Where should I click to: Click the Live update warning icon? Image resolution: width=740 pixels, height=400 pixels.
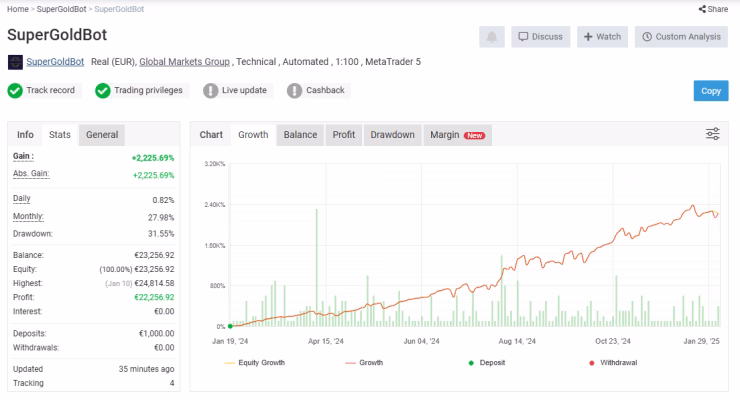point(210,91)
